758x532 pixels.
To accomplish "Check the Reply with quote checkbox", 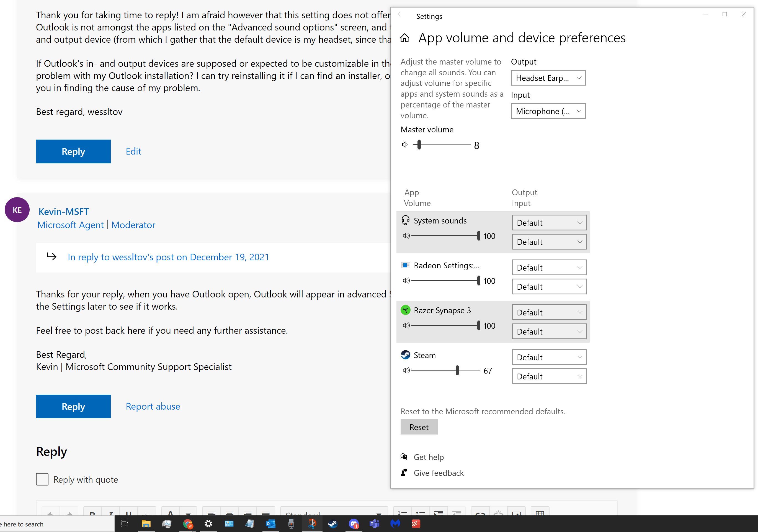I will [x=42, y=479].
